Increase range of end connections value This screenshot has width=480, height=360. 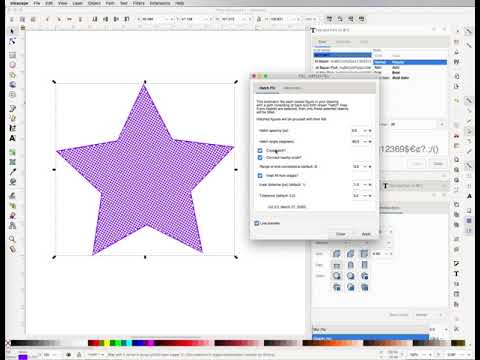click(x=370, y=166)
